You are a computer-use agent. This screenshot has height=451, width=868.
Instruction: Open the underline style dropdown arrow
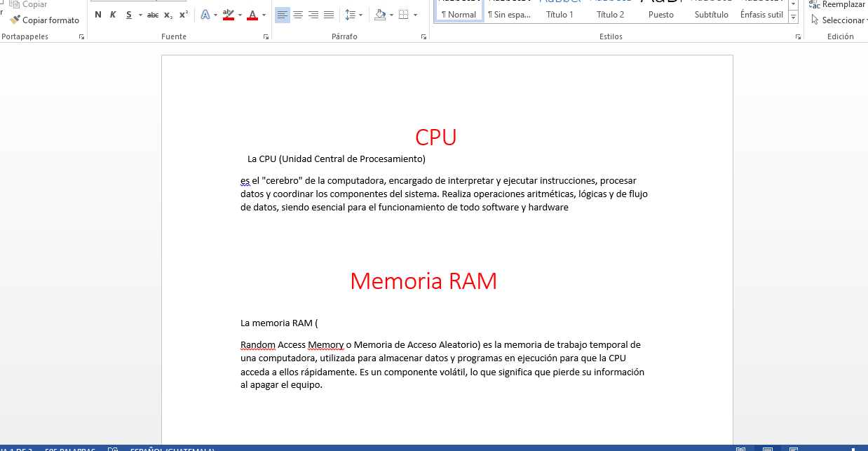(141, 15)
